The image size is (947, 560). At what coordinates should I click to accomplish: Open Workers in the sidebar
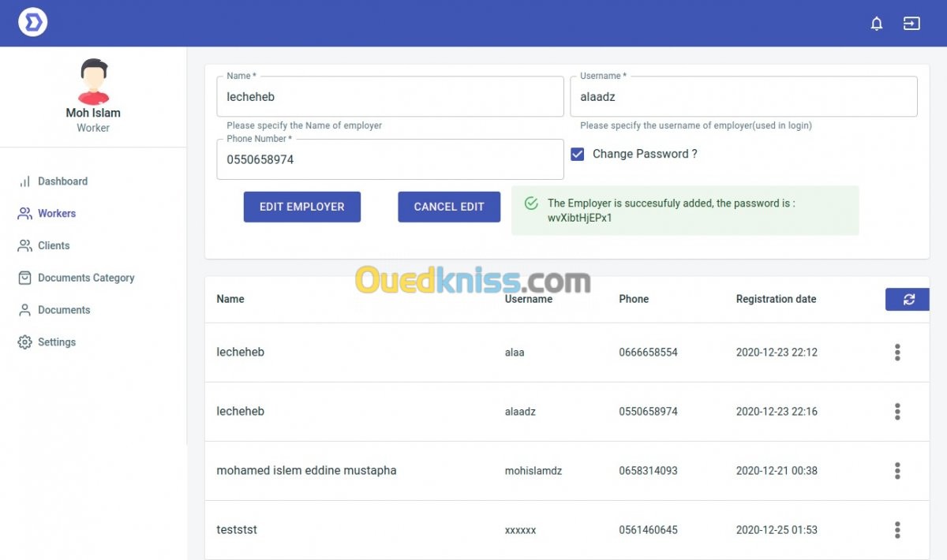[57, 214]
